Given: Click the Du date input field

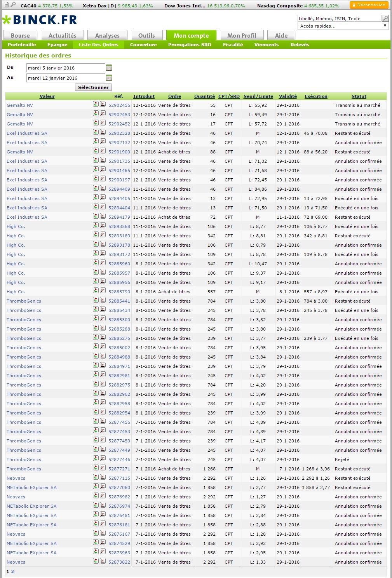Looking at the screenshot, I should (x=65, y=68).
